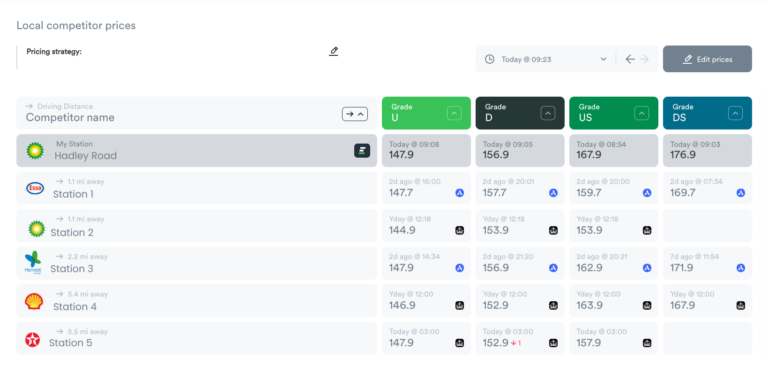Click the Station 5 name
Viewport: 768px width, 373px height.
click(x=70, y=343)
